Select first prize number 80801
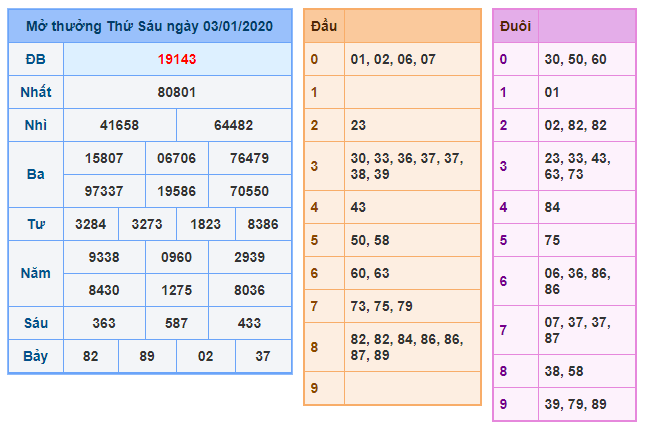 pos(176,93)
